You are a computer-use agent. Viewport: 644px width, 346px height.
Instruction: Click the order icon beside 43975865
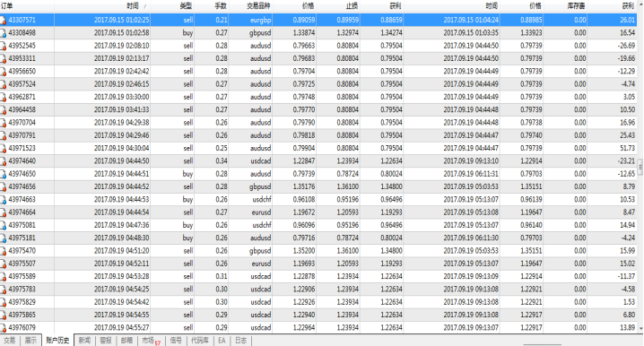pos(3,316)
